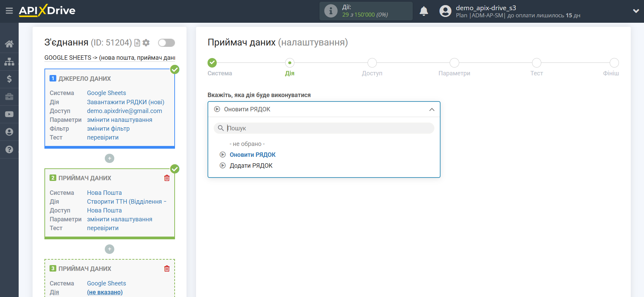The width and height of the screenshot is (644, 297).
Task: Go to Параметри wizard step
Action: [454, 63]
